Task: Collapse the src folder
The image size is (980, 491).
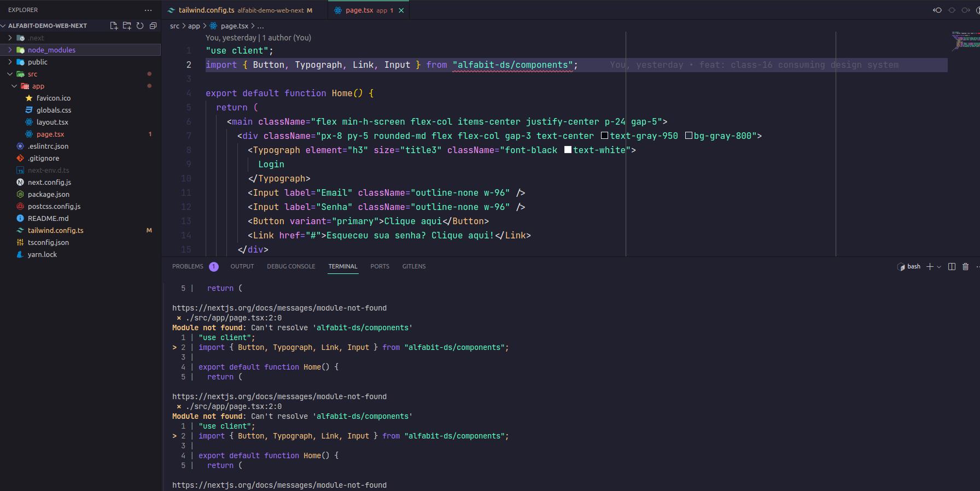Action: click(10, 74)
